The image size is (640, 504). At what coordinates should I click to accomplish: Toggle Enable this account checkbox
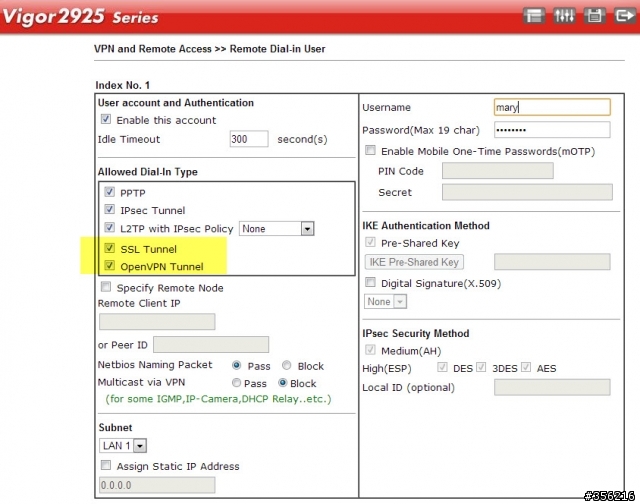106,119
